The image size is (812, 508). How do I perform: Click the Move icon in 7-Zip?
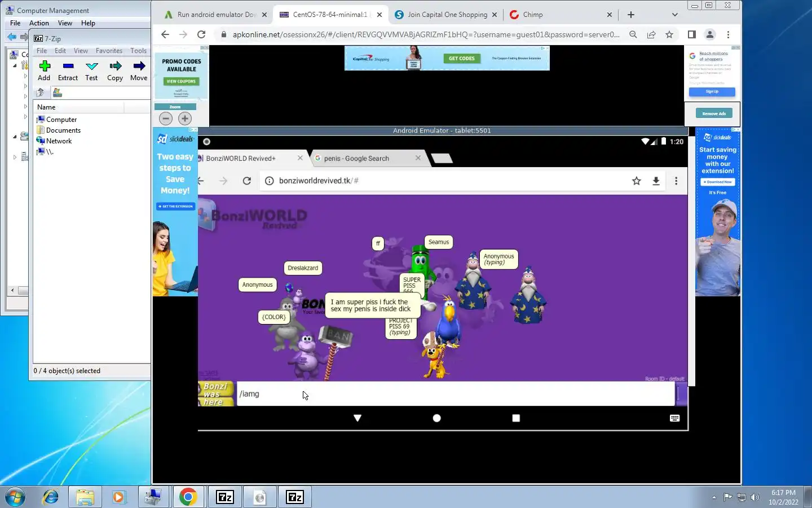(x=139, y=66)
